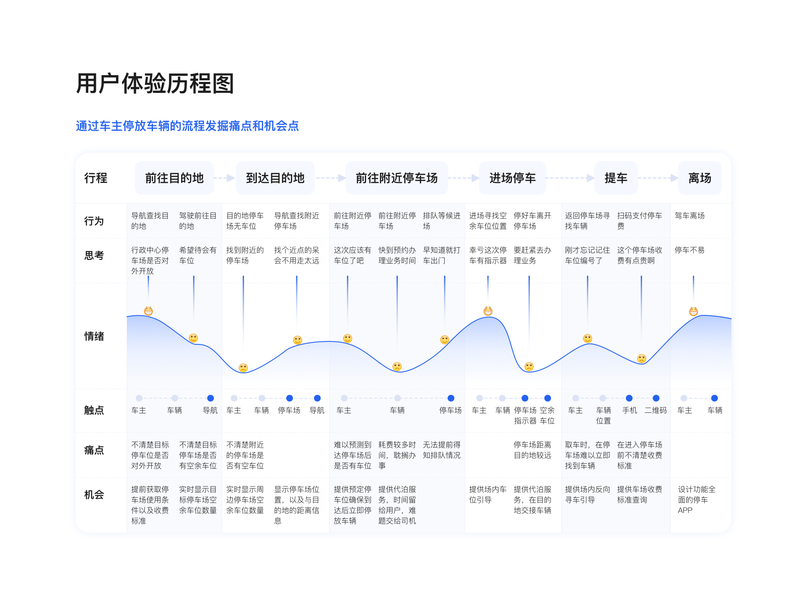Click the behavior text '停好车离开停车场'
This screenshot has height=600, width=807.
click(x=532, y=221)
